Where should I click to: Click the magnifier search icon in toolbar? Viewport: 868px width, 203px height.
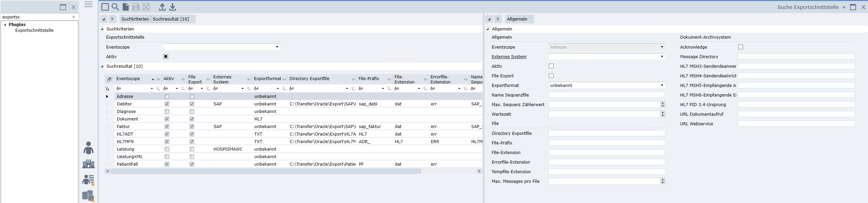tap(115, 7)
